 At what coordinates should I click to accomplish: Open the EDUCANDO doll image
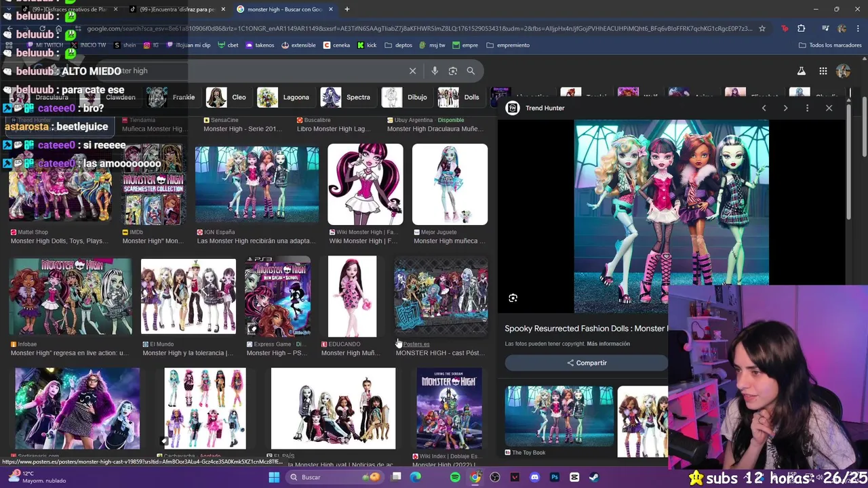352,296
